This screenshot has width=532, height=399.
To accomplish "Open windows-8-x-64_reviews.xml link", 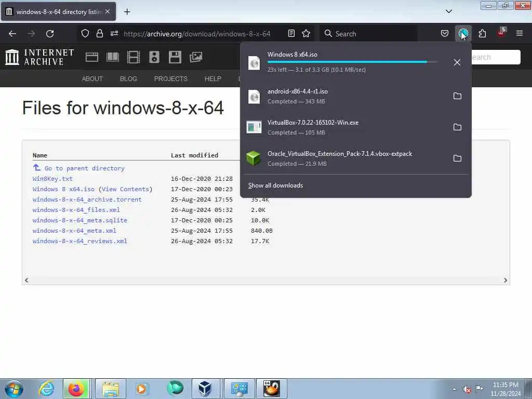I will [79, 241].
